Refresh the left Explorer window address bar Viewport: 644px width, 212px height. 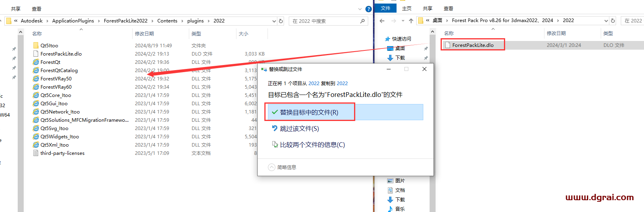tap(281, 21)
